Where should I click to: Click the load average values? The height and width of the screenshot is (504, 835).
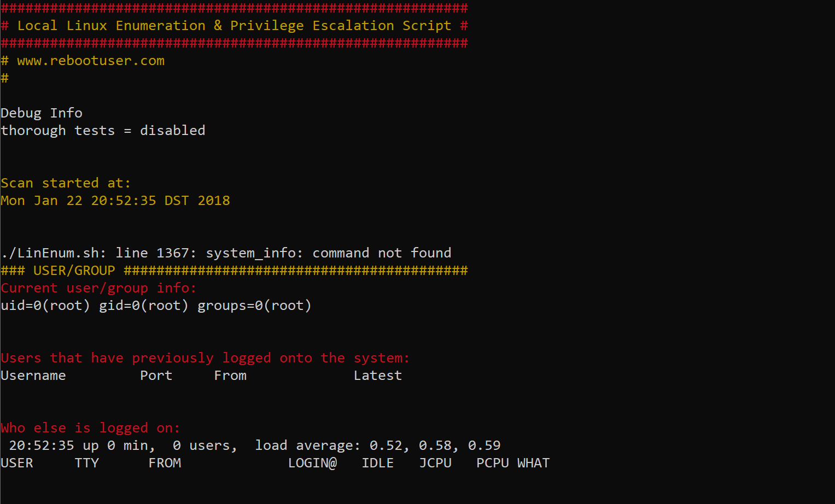tap(435, 446)
